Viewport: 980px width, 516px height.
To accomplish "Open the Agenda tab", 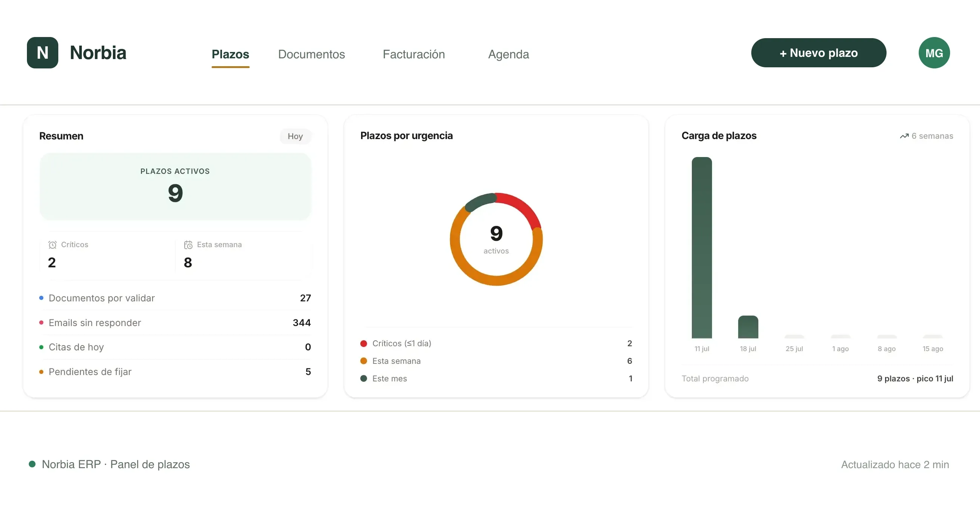I will coord(508,54).
